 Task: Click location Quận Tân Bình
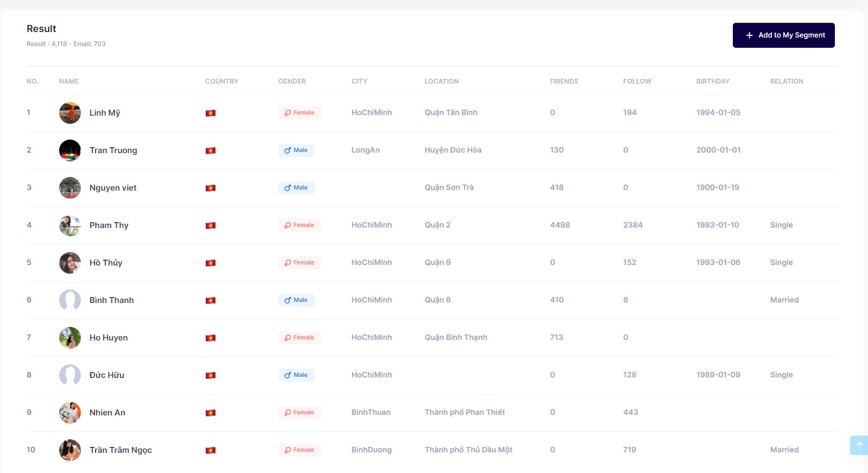[451, 112]
